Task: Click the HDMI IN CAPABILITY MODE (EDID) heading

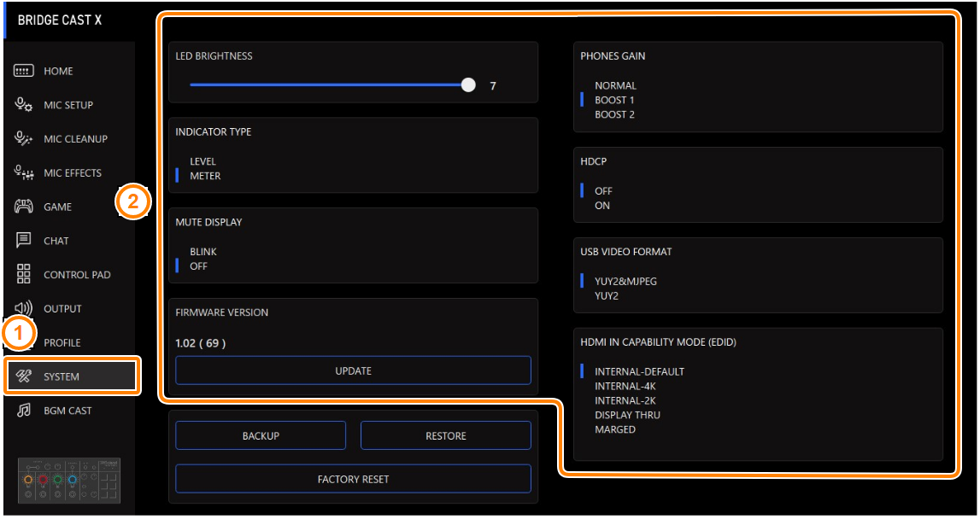Action: [x=658, y=342]
